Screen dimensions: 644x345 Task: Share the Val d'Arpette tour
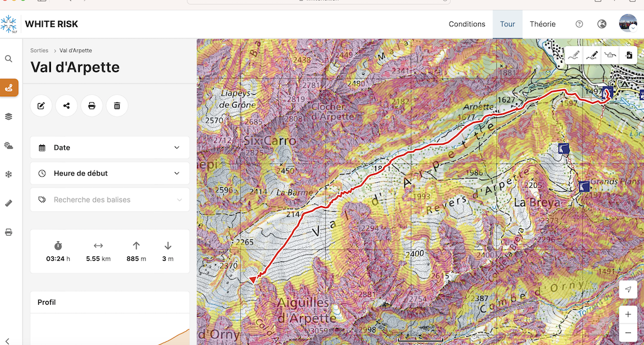67,106
